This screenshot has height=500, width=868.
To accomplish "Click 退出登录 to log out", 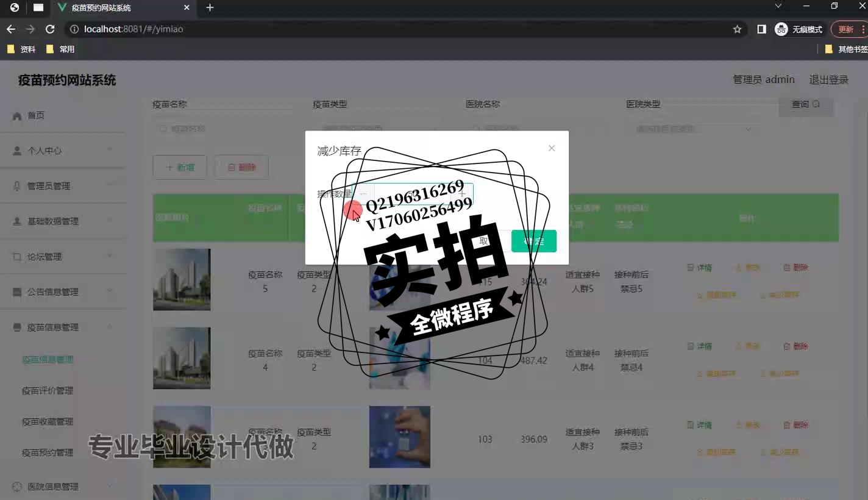I will (829, 80).
